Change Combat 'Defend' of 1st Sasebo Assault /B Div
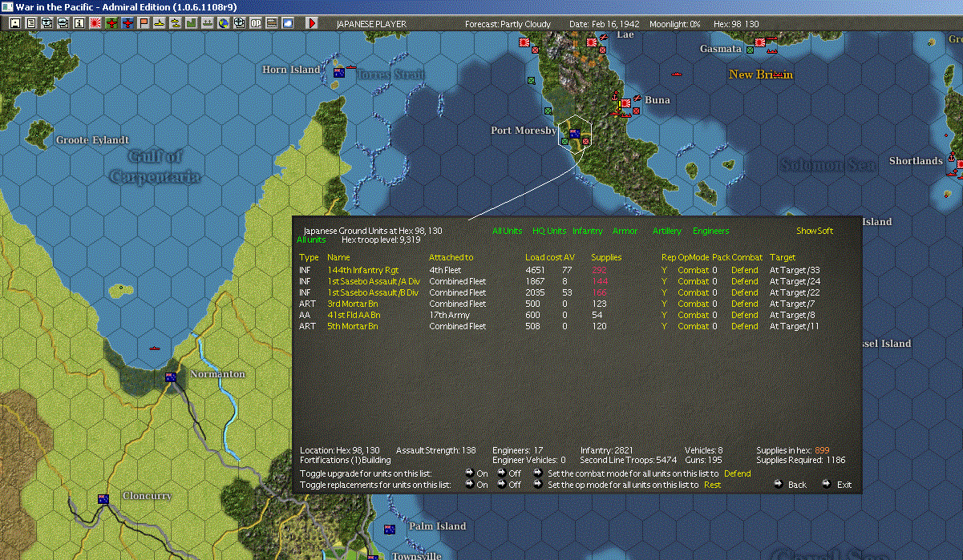 744,292
